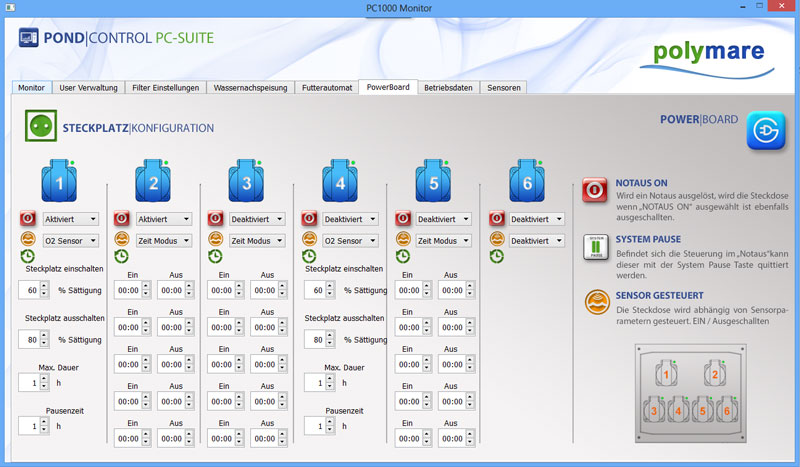Open the Sensoren tab
The width and height of the screenshot is (800, 467).
click(503, 88)
